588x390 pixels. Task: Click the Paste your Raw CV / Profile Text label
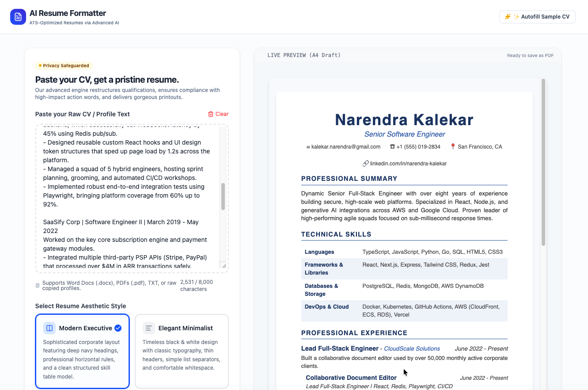click(83, 114)
